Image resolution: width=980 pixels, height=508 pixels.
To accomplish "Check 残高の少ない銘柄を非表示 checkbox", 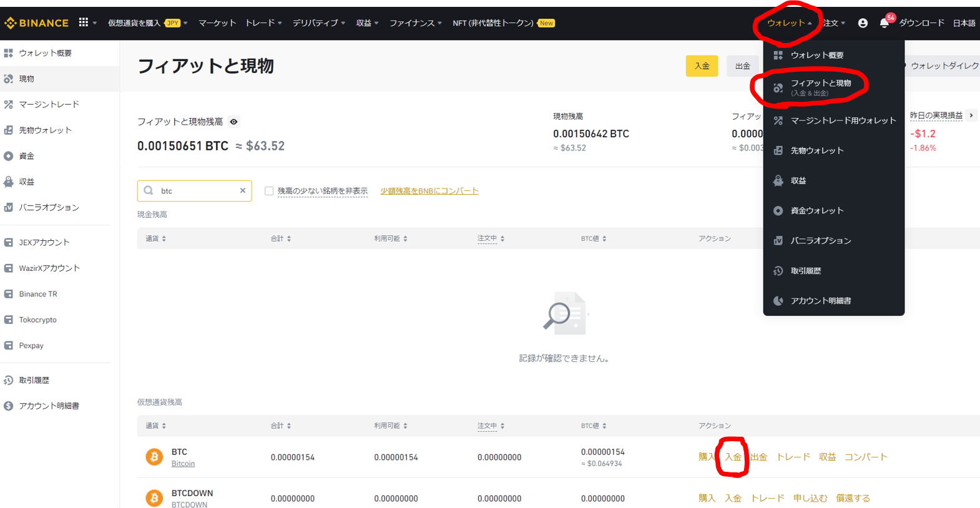I will pos(269,191).
